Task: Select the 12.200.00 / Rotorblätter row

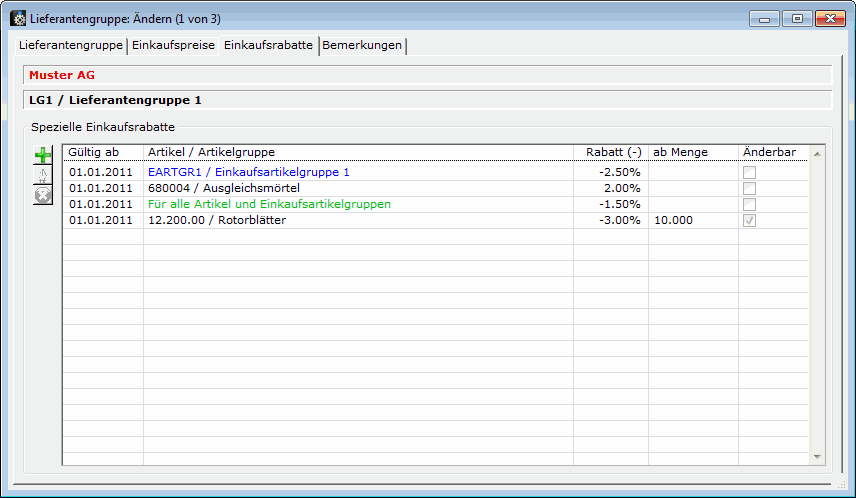Action: click(x=217, y=220)
